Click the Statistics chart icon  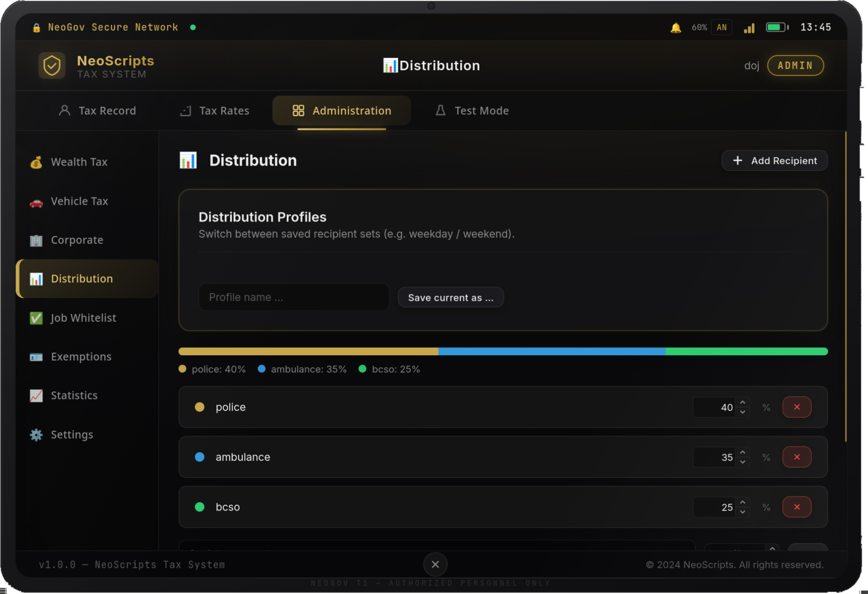[x=36, y=396]
